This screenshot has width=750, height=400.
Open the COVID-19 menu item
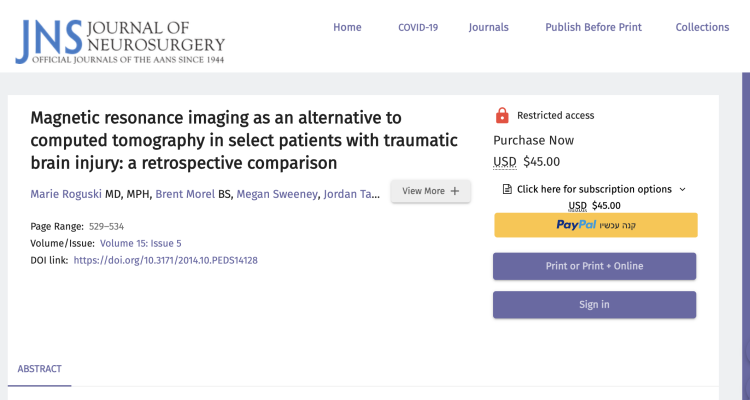tap(418, 27)
